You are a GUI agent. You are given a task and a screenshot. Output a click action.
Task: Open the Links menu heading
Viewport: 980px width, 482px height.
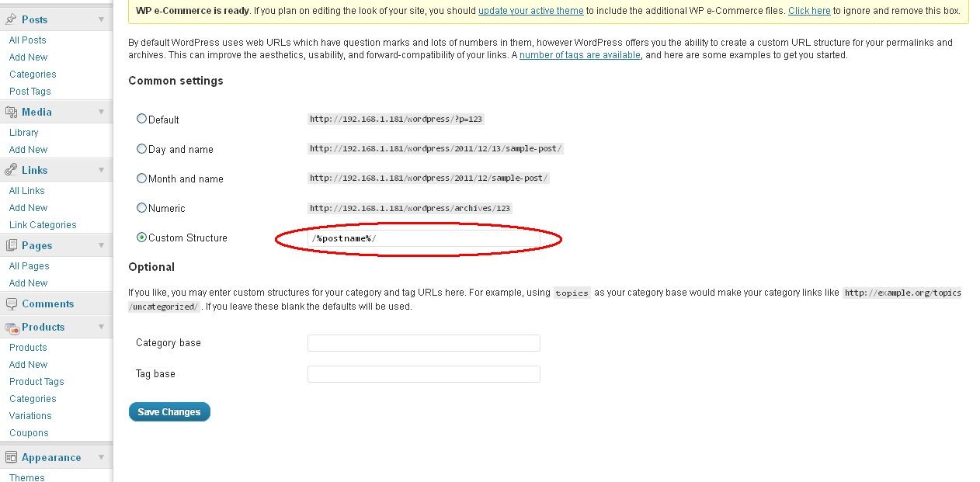(35, 170)
